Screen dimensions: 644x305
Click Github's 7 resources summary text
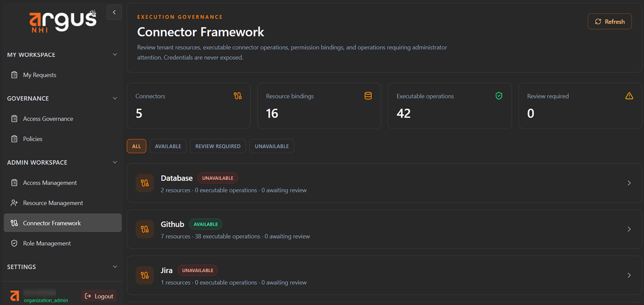click(x=235, y=236)
